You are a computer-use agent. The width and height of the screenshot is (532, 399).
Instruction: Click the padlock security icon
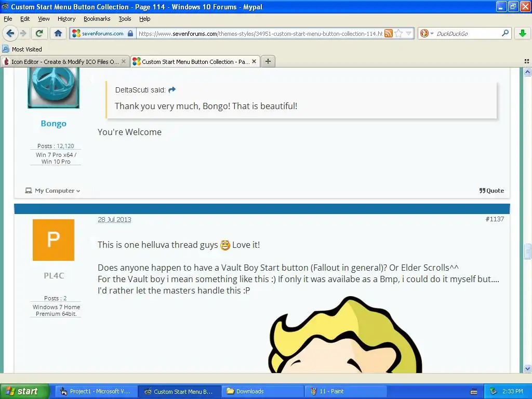[130, 33]
